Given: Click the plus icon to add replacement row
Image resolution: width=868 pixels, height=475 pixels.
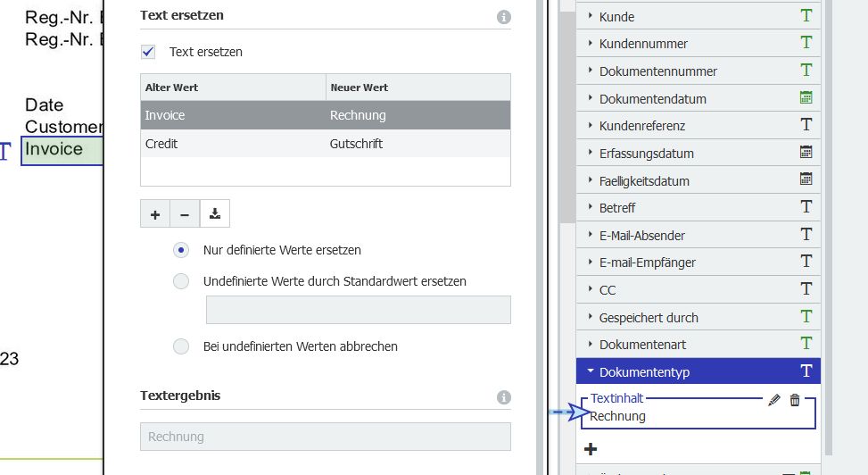Looking at the screenshot, I should coord(155,214).
